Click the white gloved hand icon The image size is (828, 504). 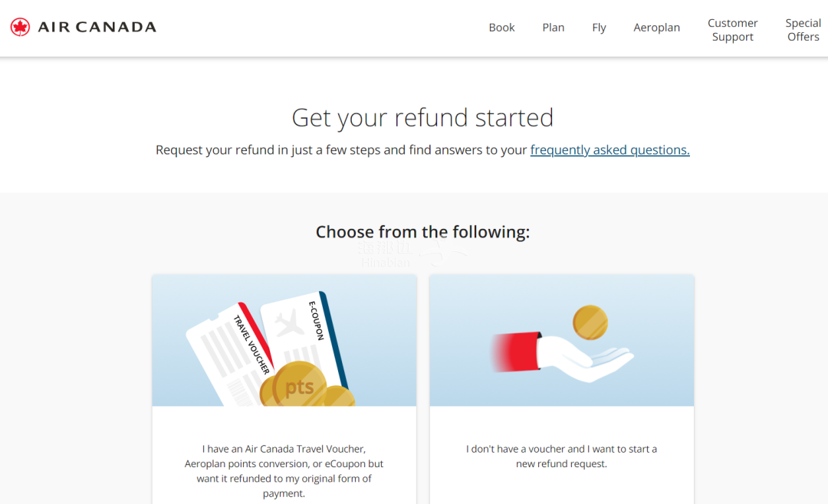pyautogui.click(x=585, y=358)
